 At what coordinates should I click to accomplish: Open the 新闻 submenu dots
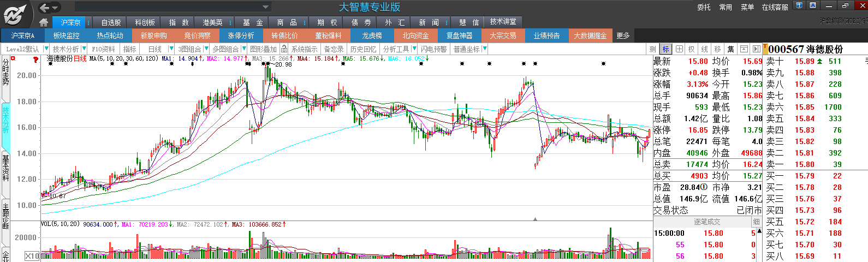(447, 22)
